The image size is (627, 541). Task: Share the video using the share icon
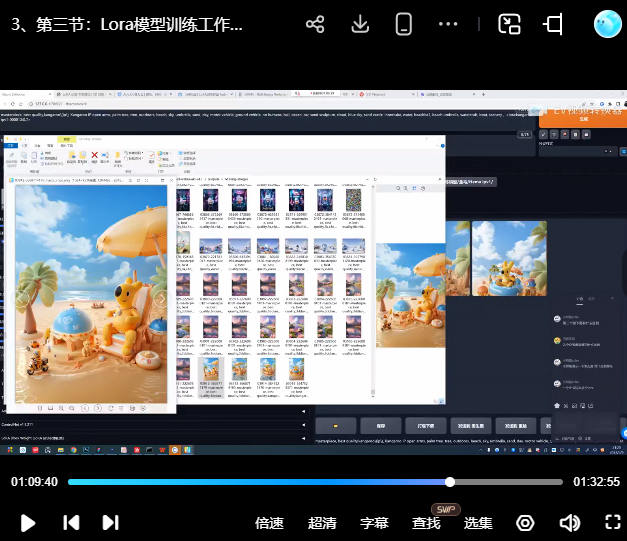pos(315,25)
